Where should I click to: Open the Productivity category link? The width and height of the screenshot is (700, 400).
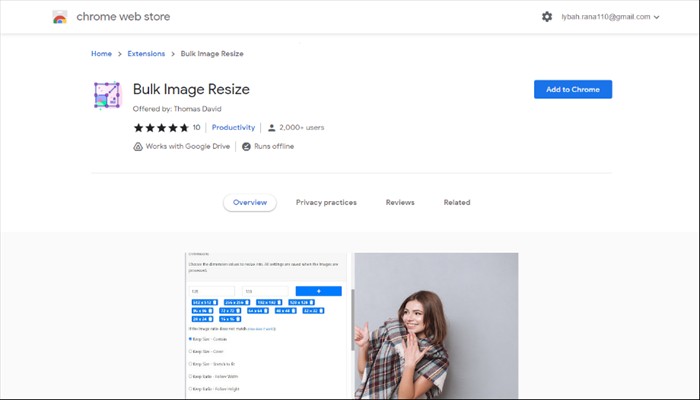click(x=234, y=128)
